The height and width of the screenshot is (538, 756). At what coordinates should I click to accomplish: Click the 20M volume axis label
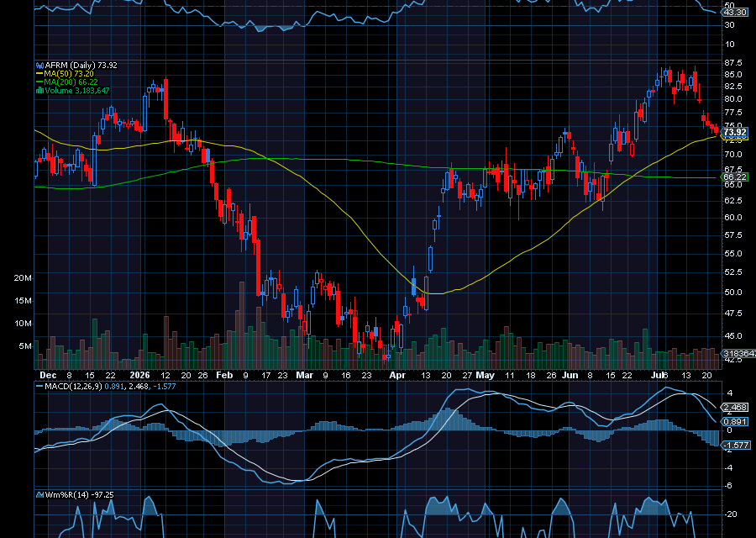pyautogui.click(x=23, y=278)
